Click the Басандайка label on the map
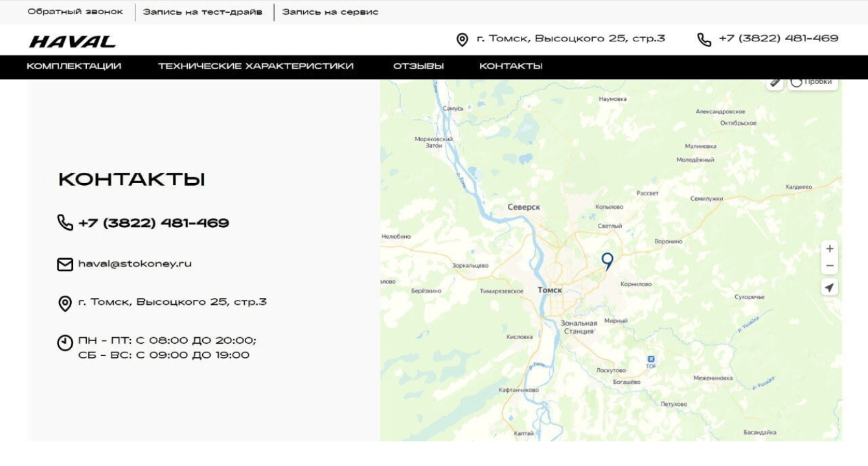868x466 pixels. click(760, 432)
